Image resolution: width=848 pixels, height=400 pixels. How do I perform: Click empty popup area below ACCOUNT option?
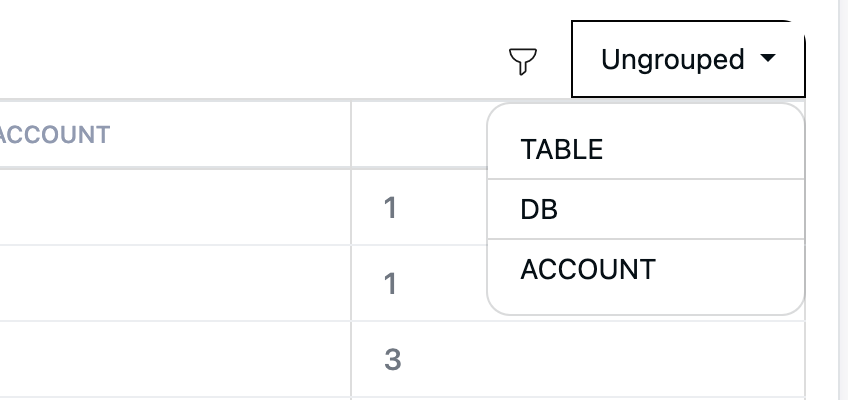[x=646, y=304]
